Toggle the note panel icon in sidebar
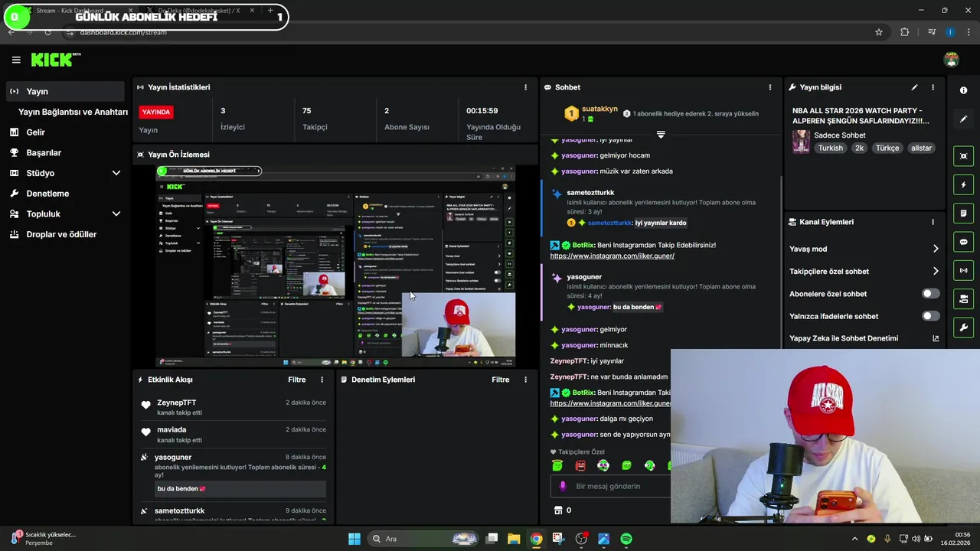This screenshot has height=551, width=980. 963,213
